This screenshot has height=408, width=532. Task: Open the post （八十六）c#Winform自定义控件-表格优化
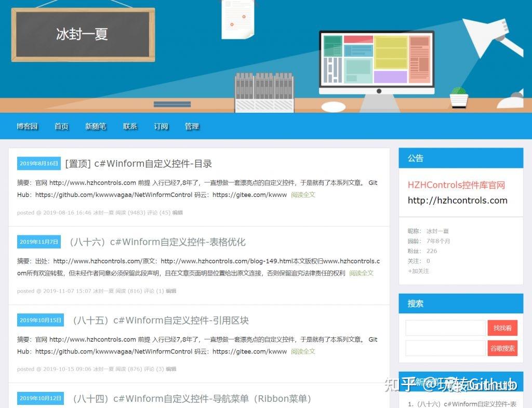(157, 242)
